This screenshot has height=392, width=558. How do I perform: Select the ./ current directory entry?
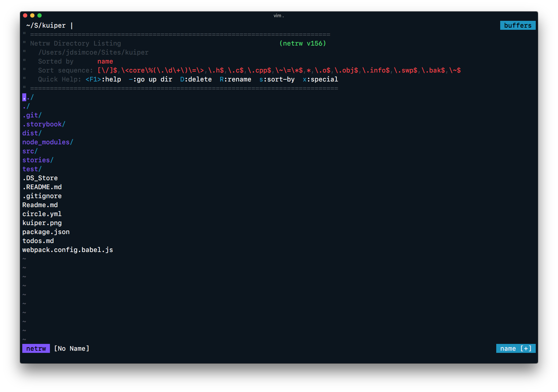click(26, 106)
